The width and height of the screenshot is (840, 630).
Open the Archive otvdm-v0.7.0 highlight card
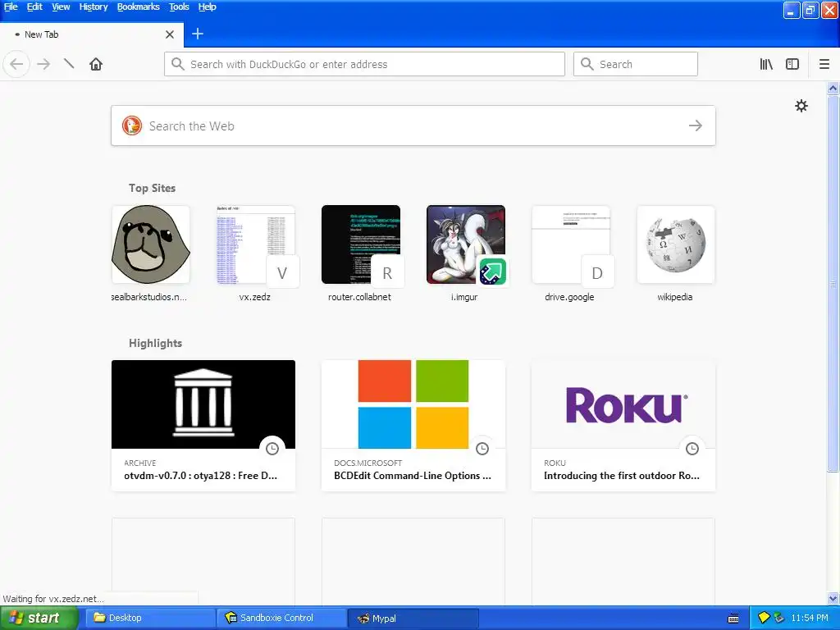203,426
